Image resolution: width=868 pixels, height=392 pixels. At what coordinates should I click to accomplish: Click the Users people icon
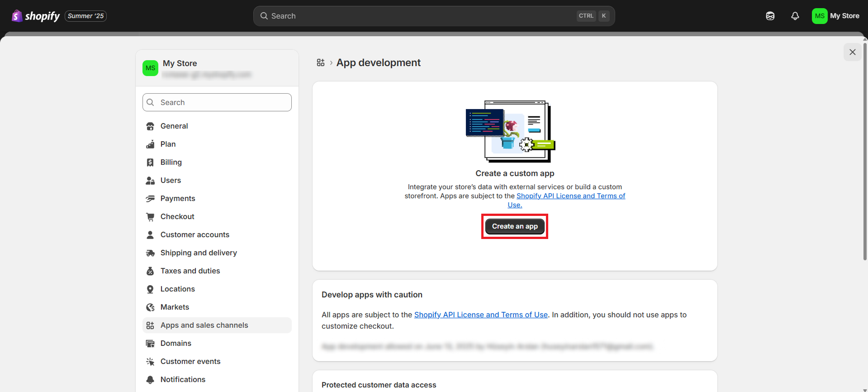[150, 181]
